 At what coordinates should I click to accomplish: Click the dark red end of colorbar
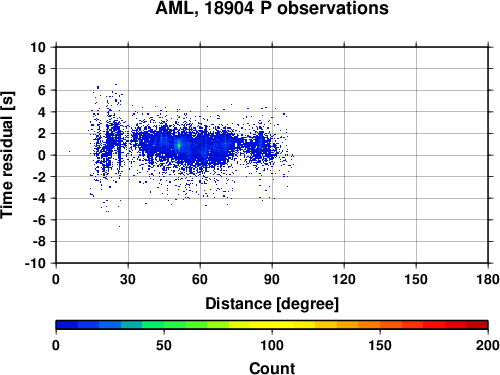pos(477,324)
